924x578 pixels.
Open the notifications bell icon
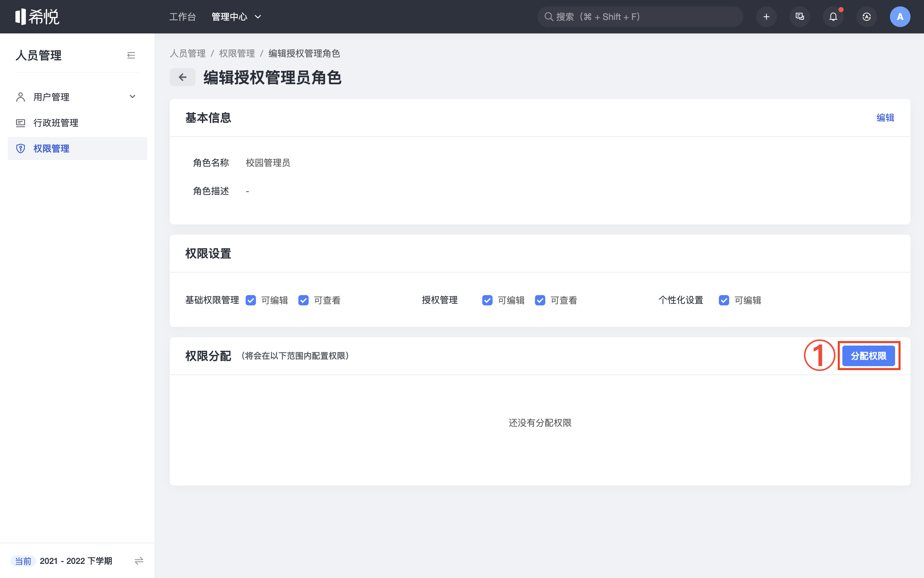tap(833, 16)
